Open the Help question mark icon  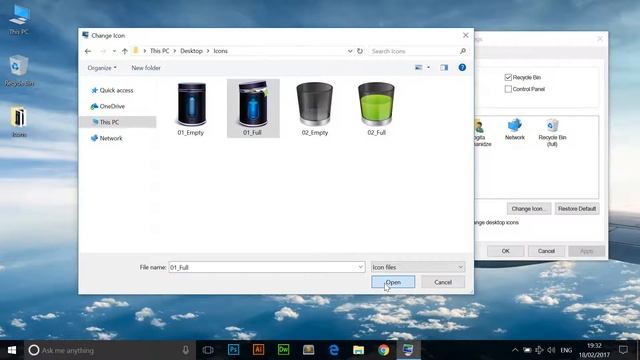tap(462, 67)
